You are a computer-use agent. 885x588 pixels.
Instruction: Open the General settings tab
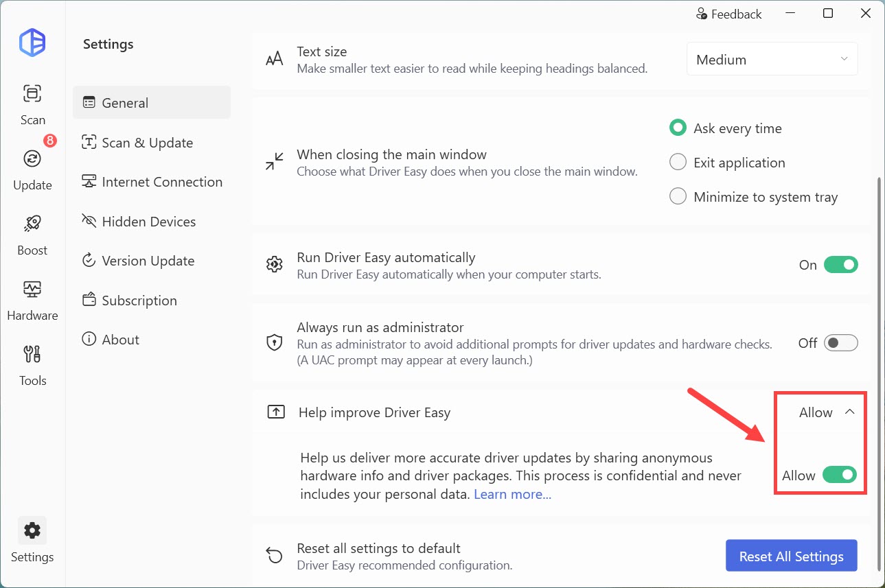(152, 103)
